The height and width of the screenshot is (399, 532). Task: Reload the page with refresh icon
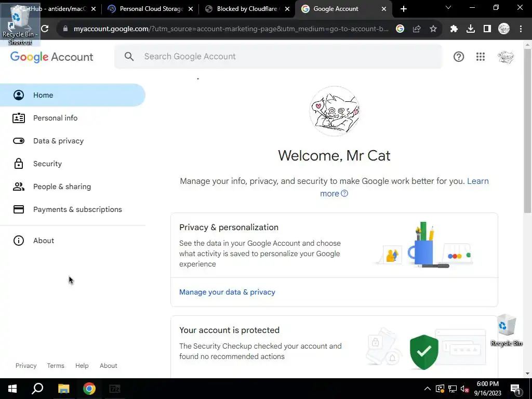pos(45,29)
